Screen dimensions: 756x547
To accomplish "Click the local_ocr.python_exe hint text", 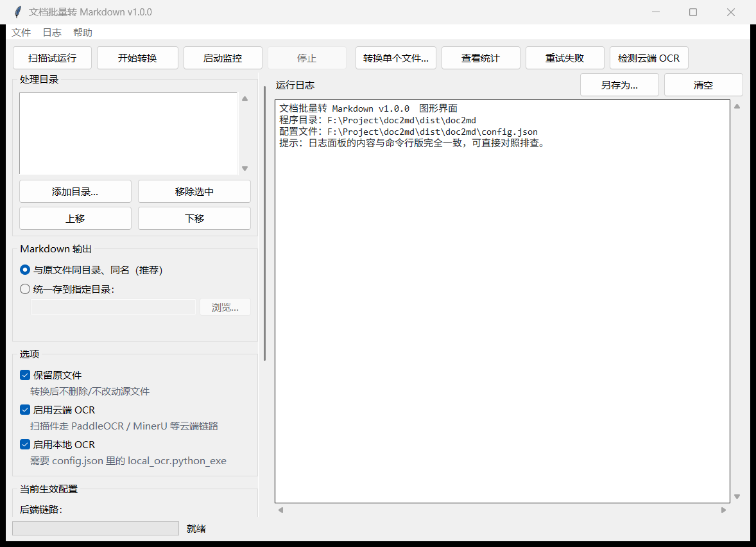I will (x=128, y=461).
